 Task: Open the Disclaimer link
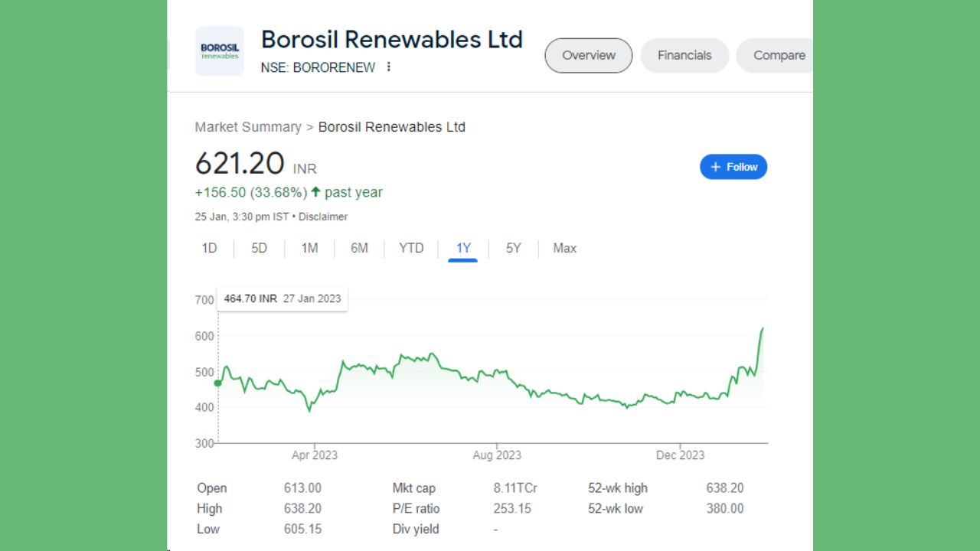tap(323, 217)
